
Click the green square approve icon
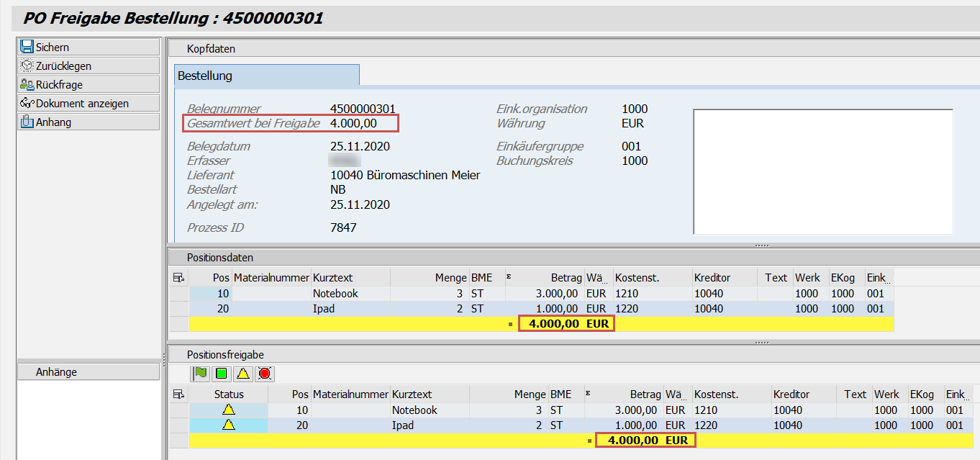click(221, 374)
